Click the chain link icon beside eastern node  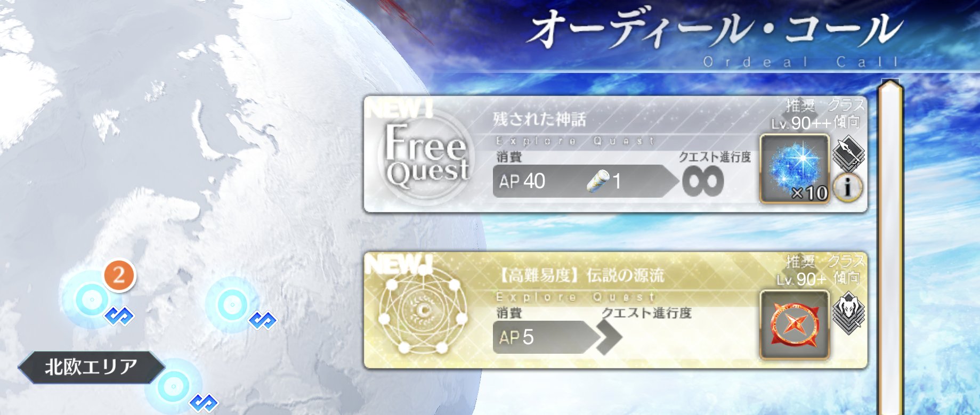click(263, 320)
